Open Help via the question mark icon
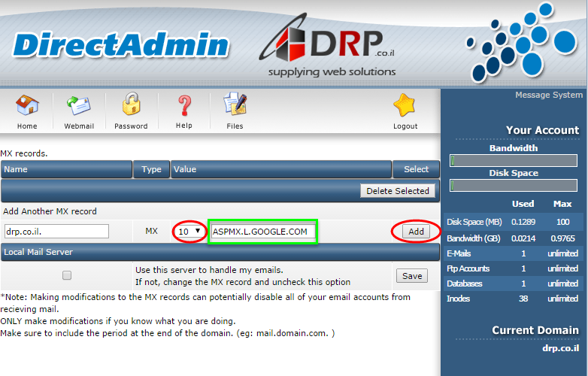Viewport: 588px width, 376px height. tap(184, 108)
